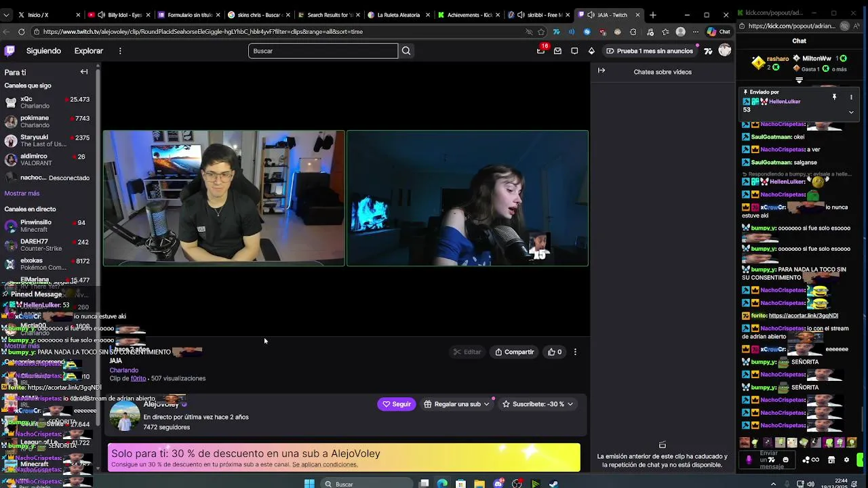The width and height of the screenshot is (868, 488).
Task: Click Prueba 1 mes sin anuncios button
Action: tap(650, 51)
